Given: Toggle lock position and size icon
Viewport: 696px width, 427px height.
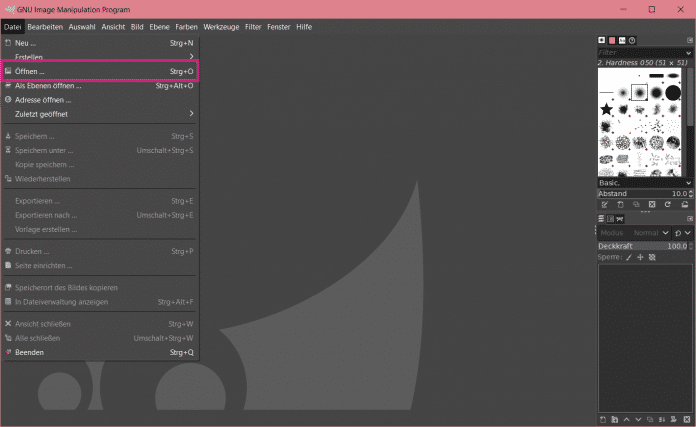Looking at the screenshot, I should pos(640,257).
